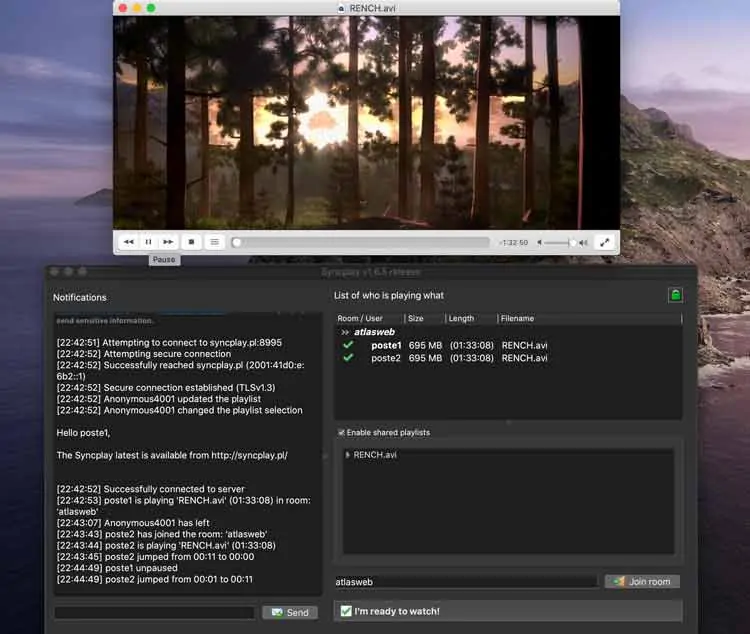
Task: Set maximum volume with the loud-speaker icon
Action: [583, 243]
